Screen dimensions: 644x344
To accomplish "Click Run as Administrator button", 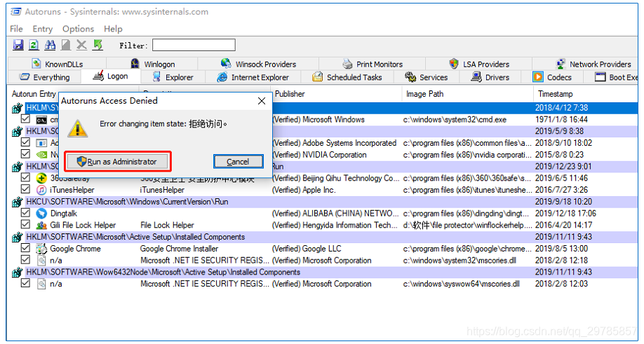I will [x=117, y=162].
